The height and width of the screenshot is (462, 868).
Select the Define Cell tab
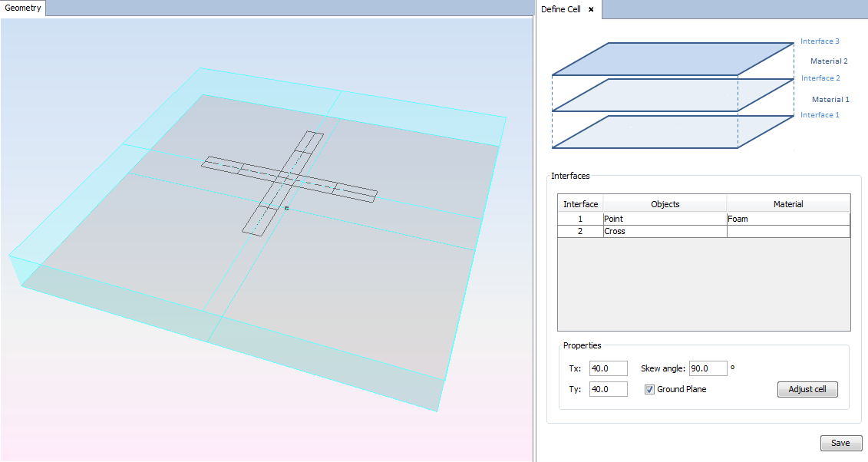[561, 9]
